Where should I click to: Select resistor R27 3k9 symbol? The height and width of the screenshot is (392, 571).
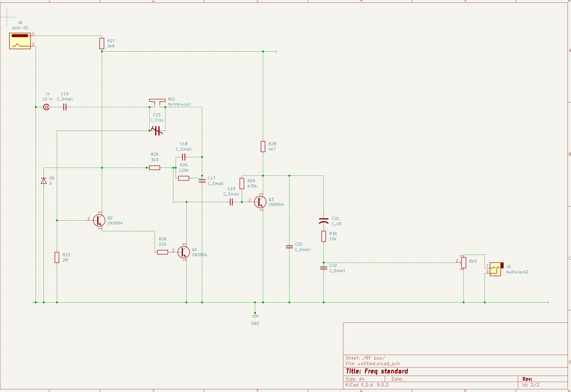pyautogui.click(x=102, y=43)
